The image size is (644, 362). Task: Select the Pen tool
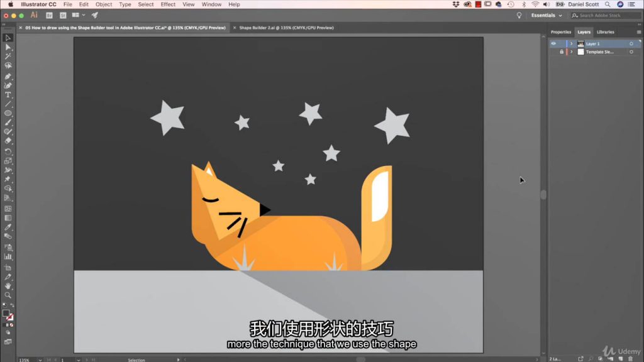tap(8, 76)
